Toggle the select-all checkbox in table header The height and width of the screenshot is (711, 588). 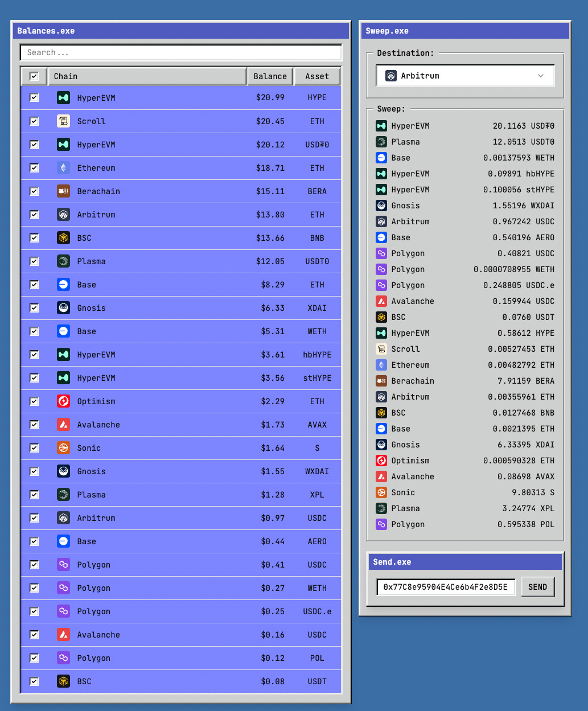point(34,76)
